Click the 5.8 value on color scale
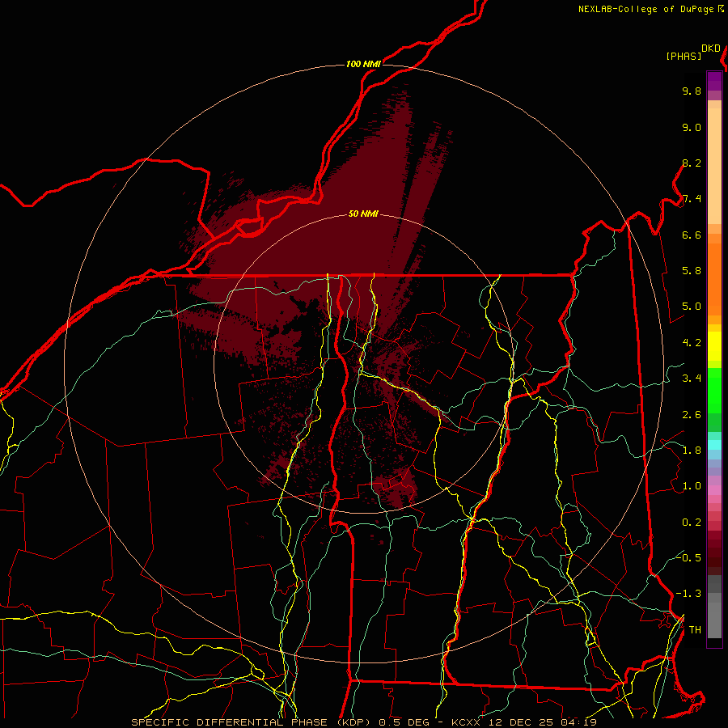The height and width of the screenshot is (728, 728). pos(692,271)
